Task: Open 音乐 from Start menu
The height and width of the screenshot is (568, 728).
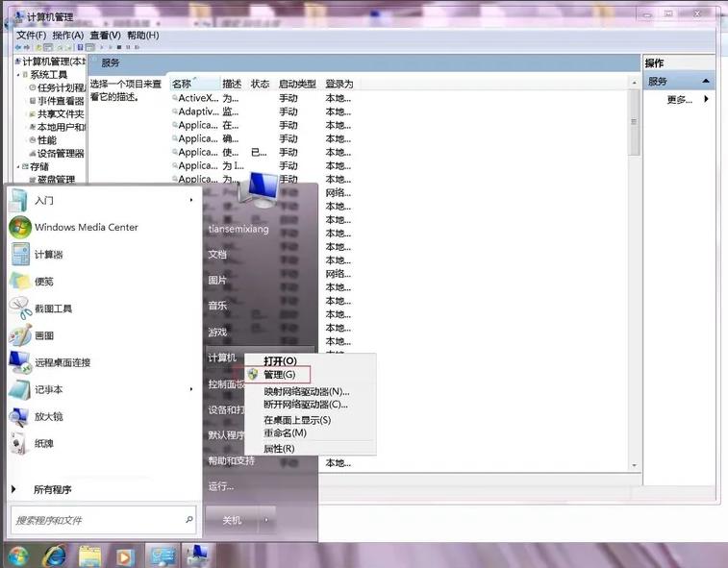Action: [217, 306]
